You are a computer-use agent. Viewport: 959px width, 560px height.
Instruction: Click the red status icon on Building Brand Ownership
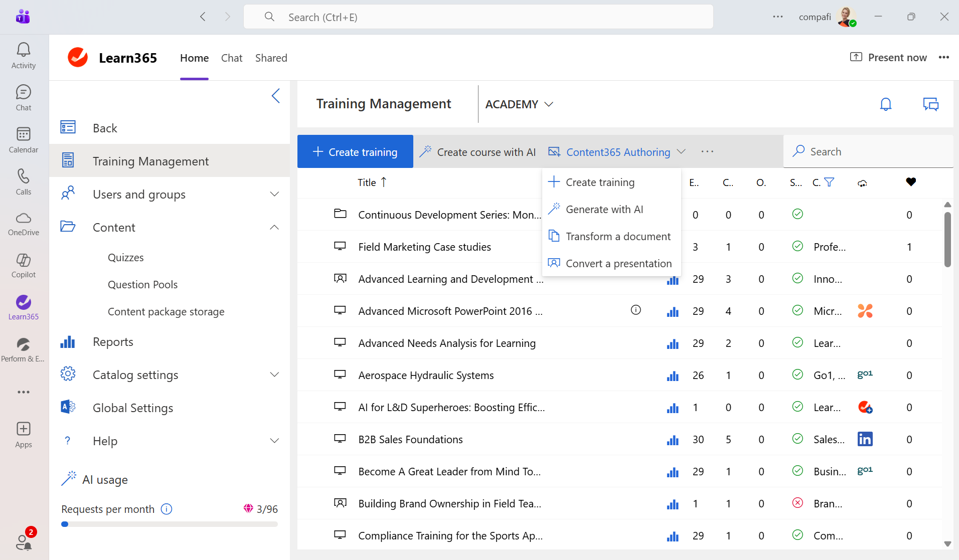[797, 503]
